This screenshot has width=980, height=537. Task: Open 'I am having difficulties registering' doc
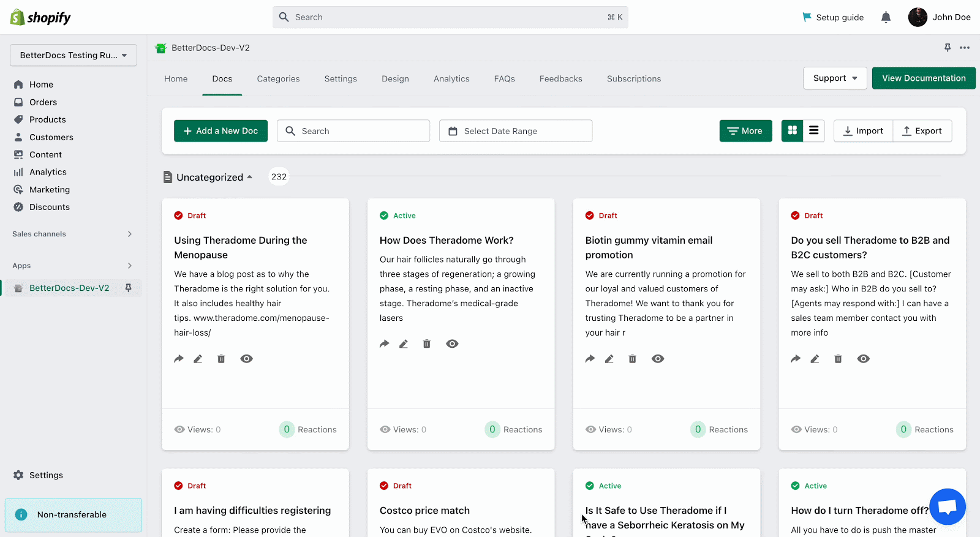[252, 511]
